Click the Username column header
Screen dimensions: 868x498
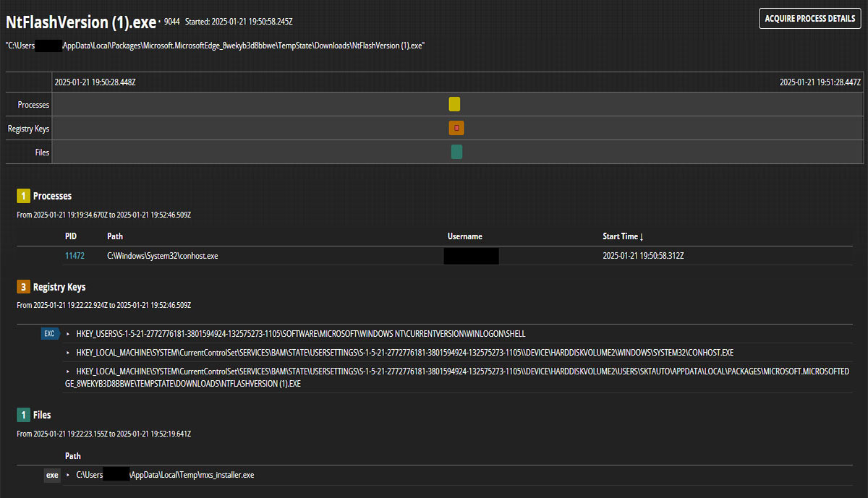click(464, 236)
